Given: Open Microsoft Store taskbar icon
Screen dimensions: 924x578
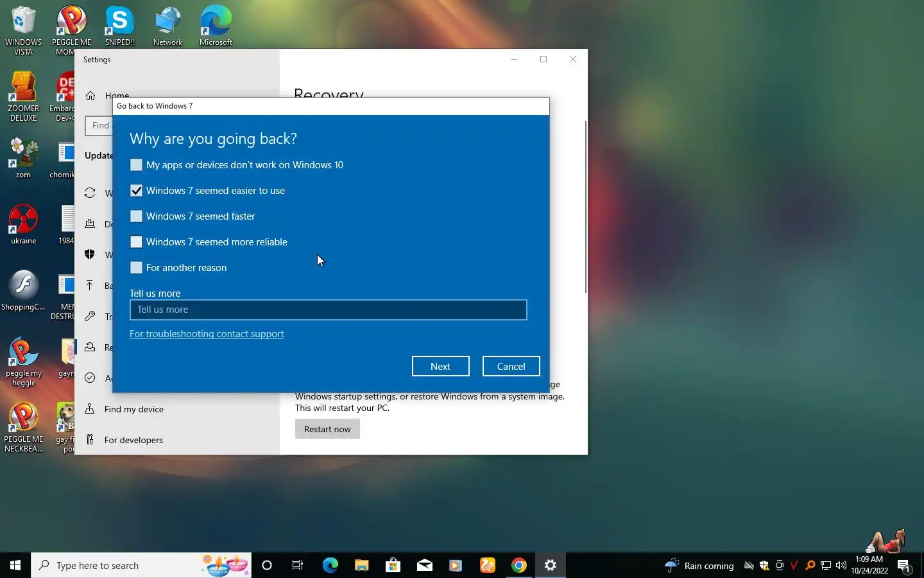Looking at the screenshot, I should [x=393, y=565].
